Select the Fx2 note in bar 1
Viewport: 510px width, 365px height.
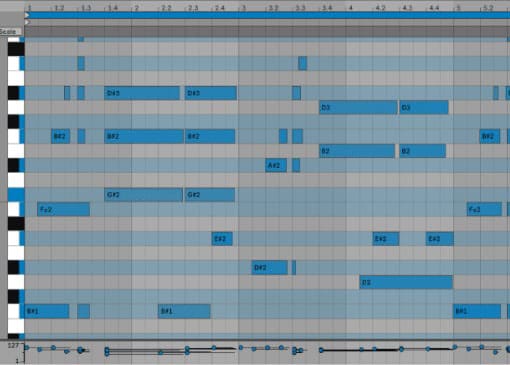(63, 209)
